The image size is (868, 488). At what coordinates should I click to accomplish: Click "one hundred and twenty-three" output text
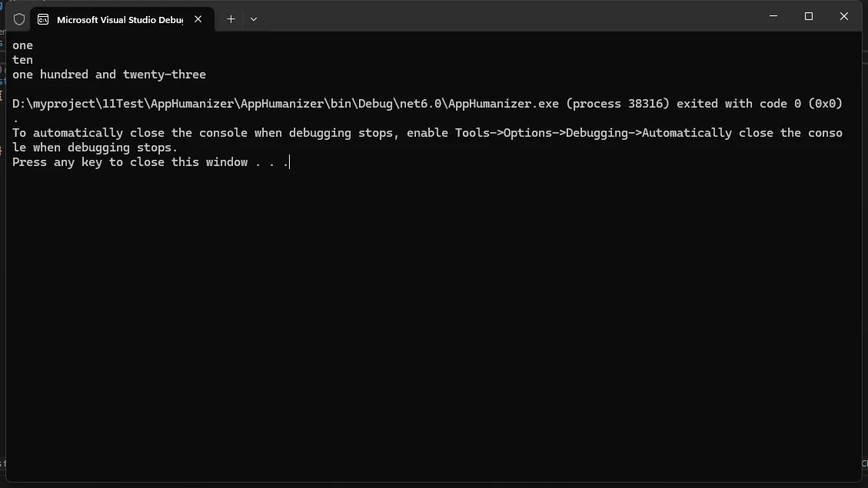point(109,75)
